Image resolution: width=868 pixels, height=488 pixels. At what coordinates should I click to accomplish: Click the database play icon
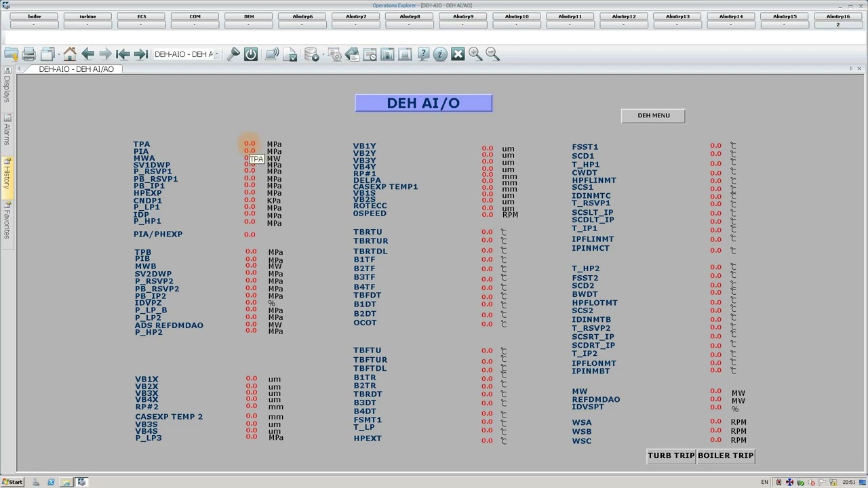point(311,54)
